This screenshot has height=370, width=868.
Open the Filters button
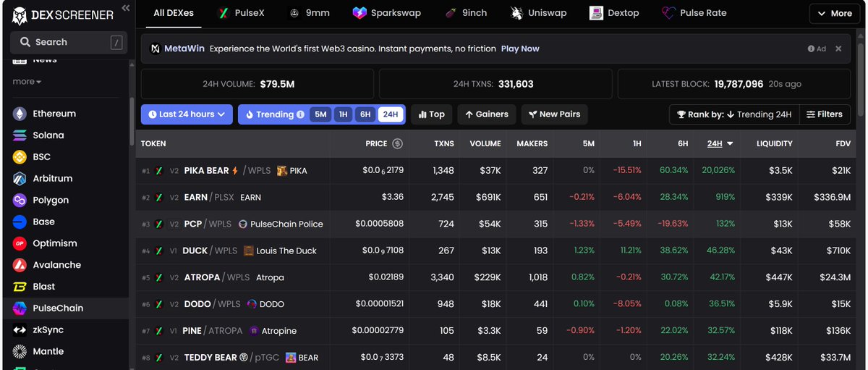825,114
